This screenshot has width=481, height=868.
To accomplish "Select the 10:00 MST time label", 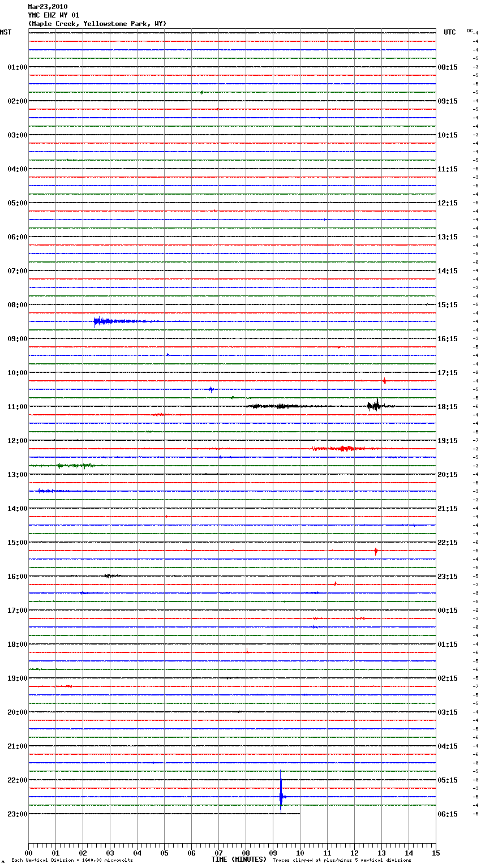I will coord(18,373).
